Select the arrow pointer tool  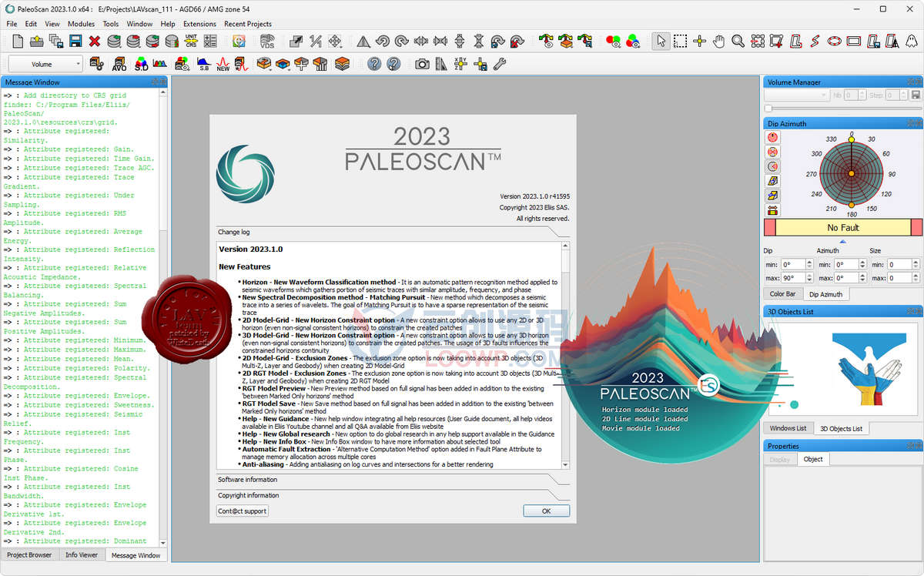point(661,41)
